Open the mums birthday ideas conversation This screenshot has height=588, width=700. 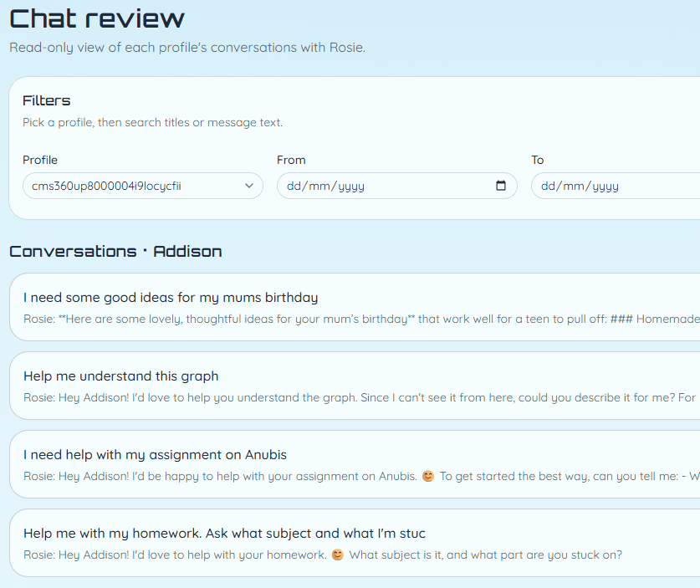click(355, 307)
